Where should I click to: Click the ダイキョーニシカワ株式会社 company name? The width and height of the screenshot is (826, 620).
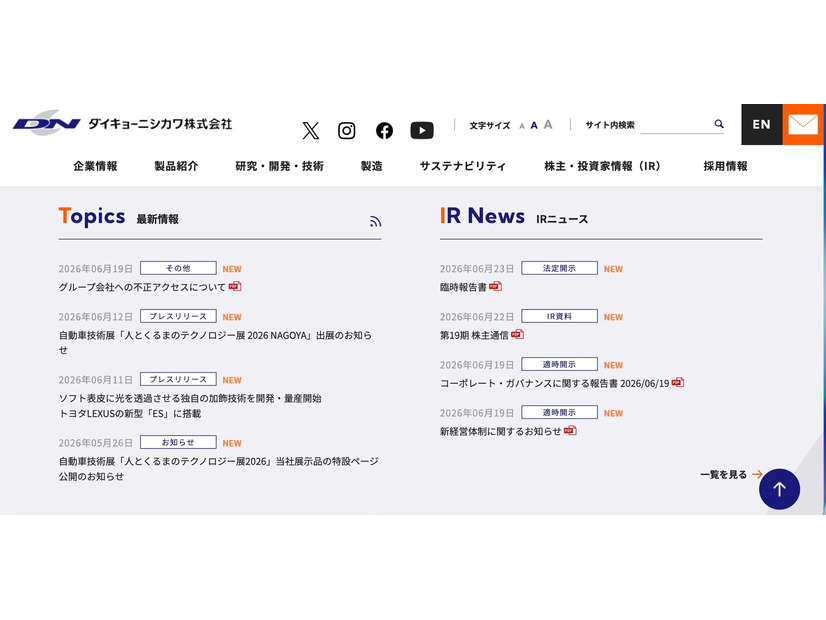coord(160,124)
